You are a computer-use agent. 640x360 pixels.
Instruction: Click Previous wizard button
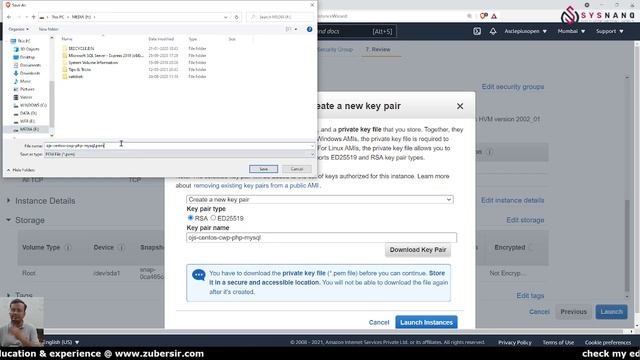point(573,312)
